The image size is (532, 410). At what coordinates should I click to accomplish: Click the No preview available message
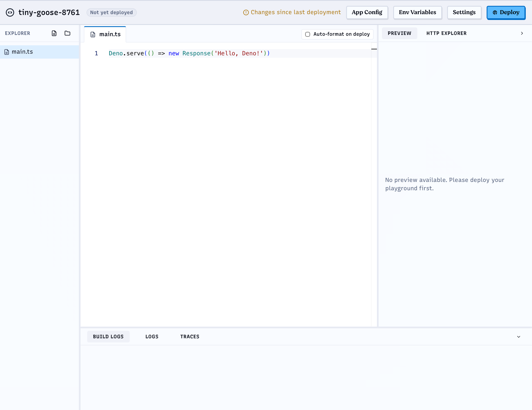445,184
